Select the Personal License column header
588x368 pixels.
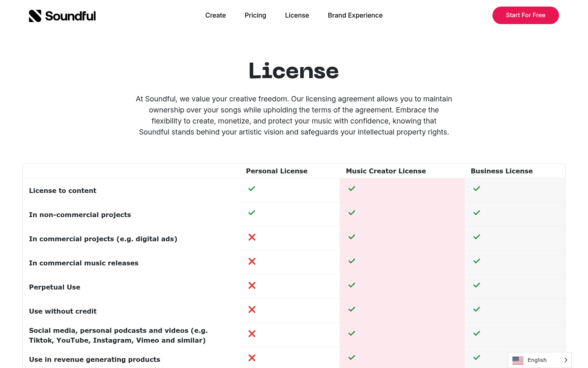click(276, 171)
